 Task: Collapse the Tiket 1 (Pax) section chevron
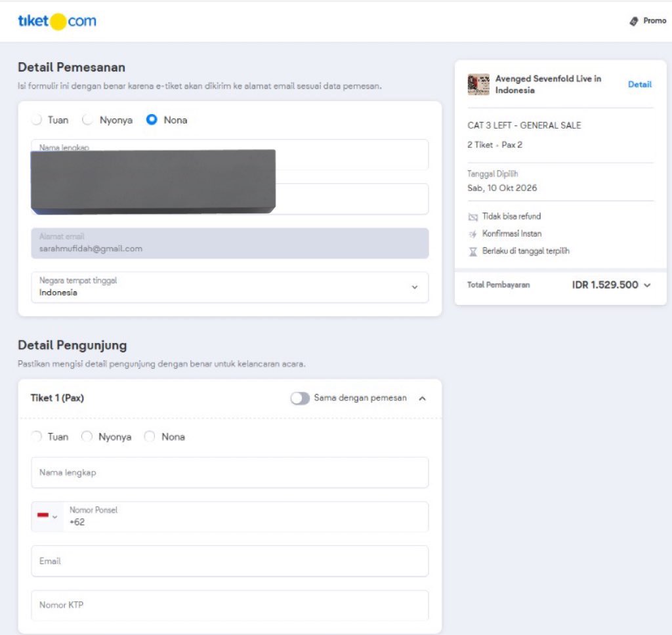pos(422,398)
